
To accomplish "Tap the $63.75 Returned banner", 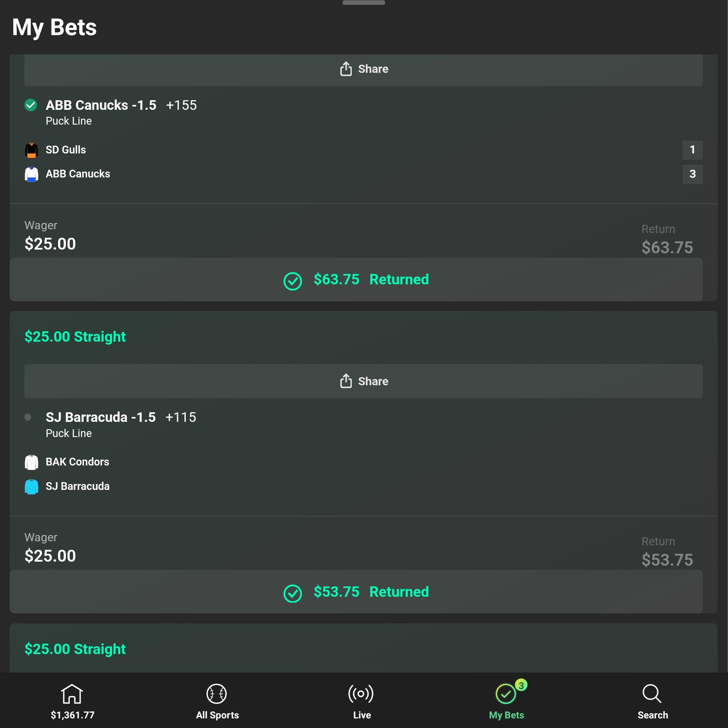I will (x=356, y=280).
